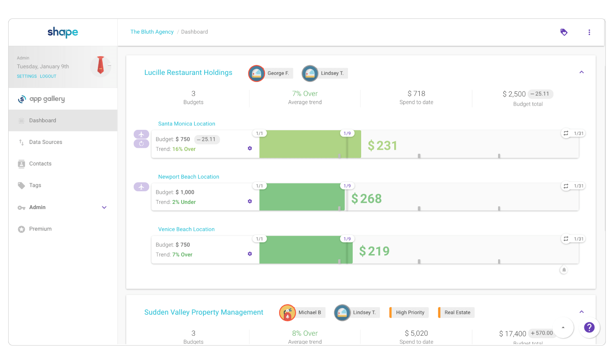614x364 pixels.
Task: Select Data Sources in the sidebar
Action: (x=46, y=142)
